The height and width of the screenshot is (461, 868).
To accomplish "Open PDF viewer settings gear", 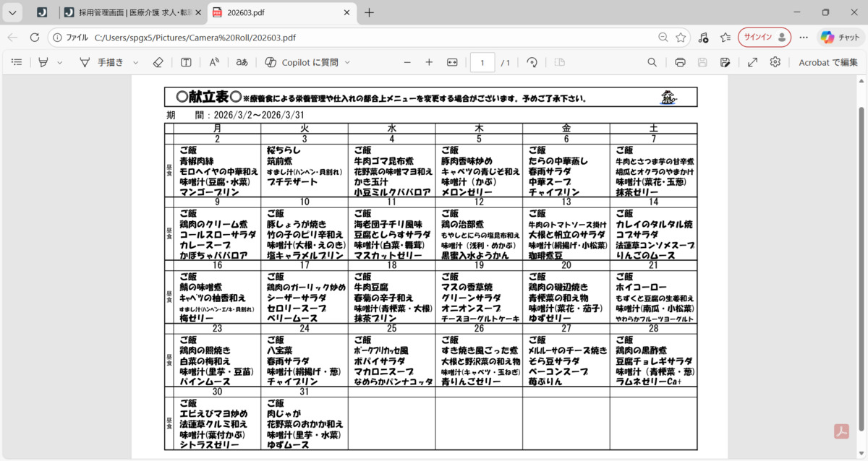I will [775, 63].
